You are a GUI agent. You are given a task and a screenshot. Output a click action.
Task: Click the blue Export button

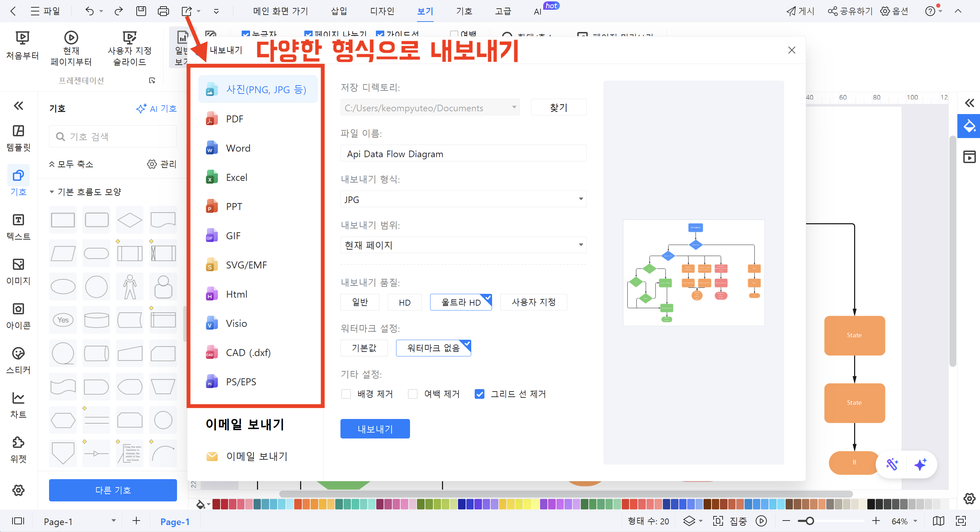(375, 429)
